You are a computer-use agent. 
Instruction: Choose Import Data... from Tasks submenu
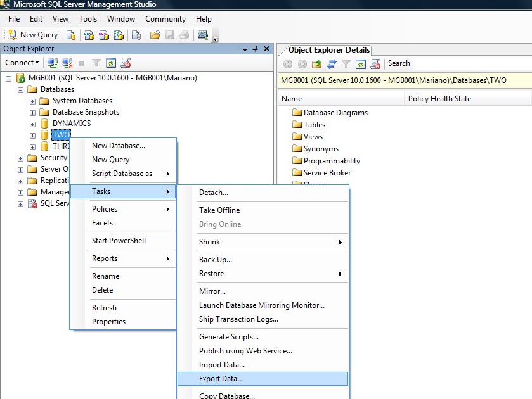(x=263, y=365)
